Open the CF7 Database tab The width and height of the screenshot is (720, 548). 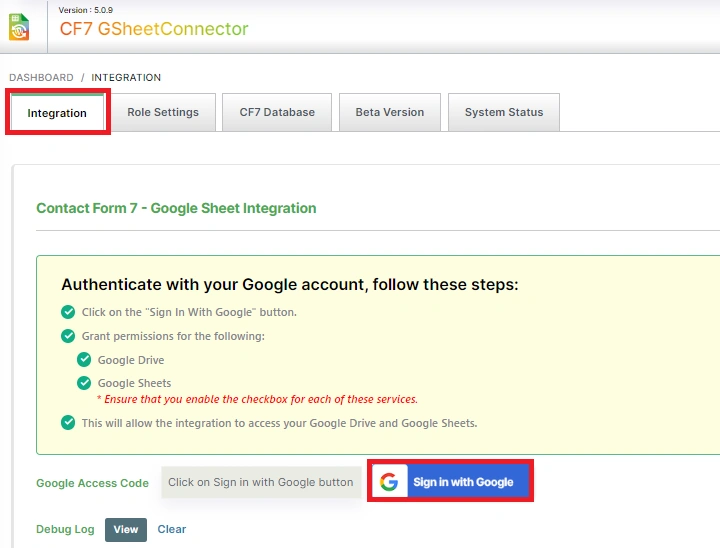[277, 112]
